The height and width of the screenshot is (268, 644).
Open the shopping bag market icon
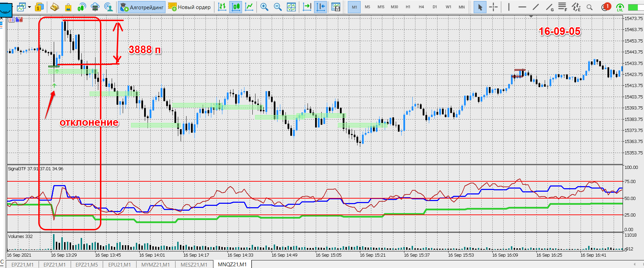68,7
